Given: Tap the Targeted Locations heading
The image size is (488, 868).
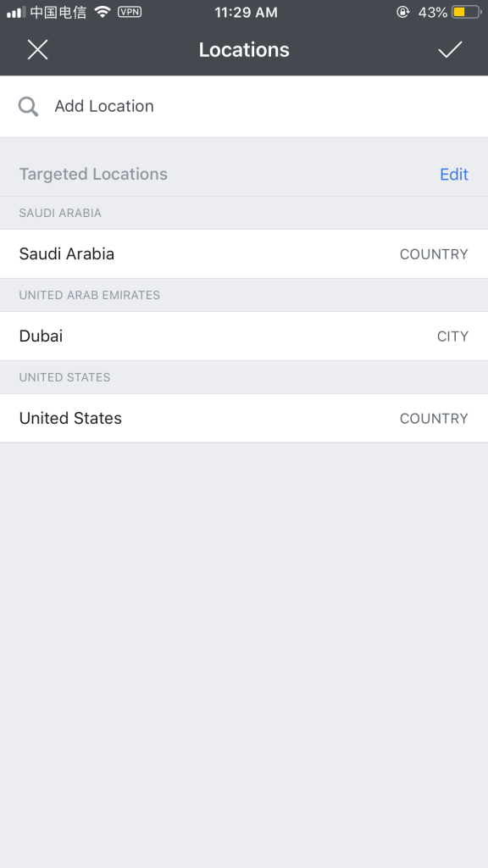Looking at the screenshot, I should (93, 174).
